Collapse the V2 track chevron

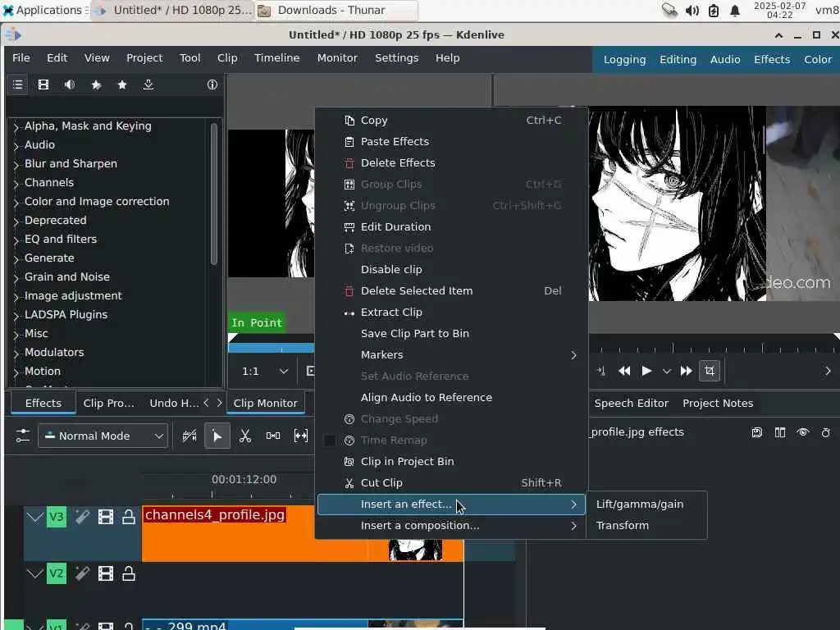(x=34, y=573)
